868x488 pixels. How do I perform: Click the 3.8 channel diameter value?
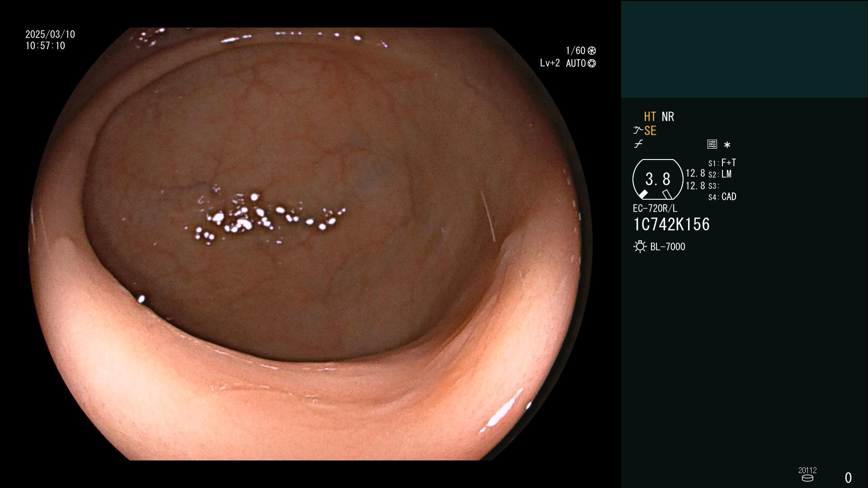click(x=658, y=179)
